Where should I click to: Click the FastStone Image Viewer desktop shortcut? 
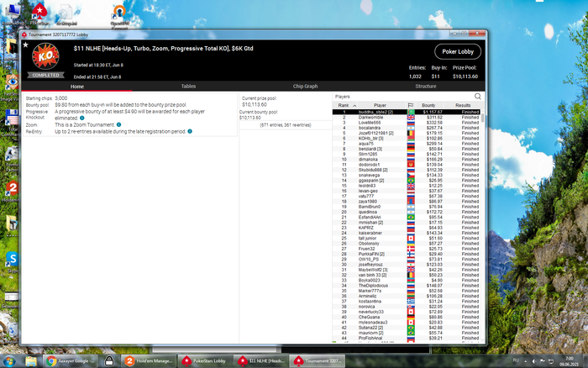coord(10,87)
